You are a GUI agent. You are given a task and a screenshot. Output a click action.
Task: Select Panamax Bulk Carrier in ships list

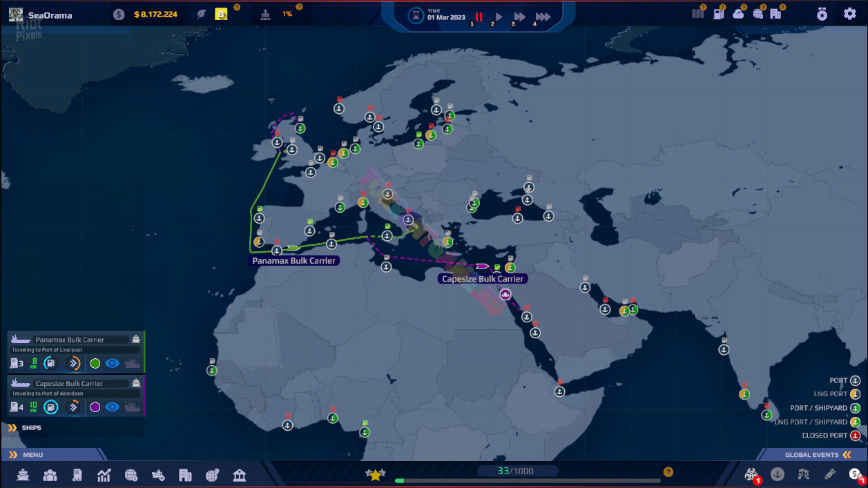pos(70,340)
